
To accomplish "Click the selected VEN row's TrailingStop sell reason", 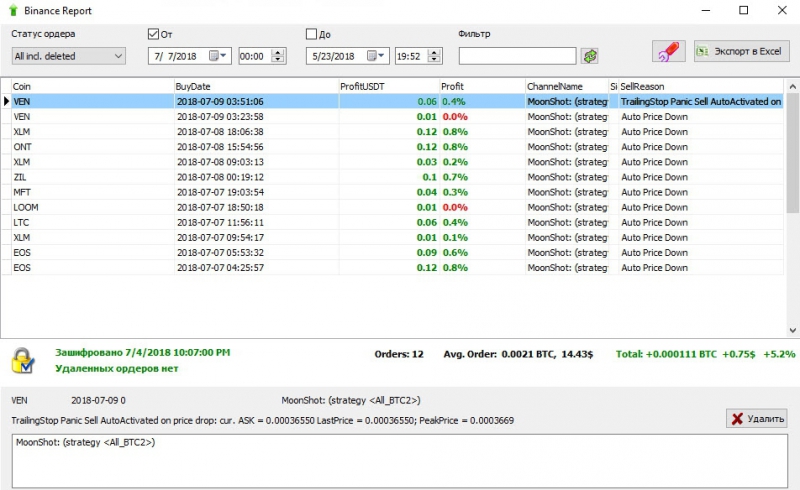I will (701, 102).
